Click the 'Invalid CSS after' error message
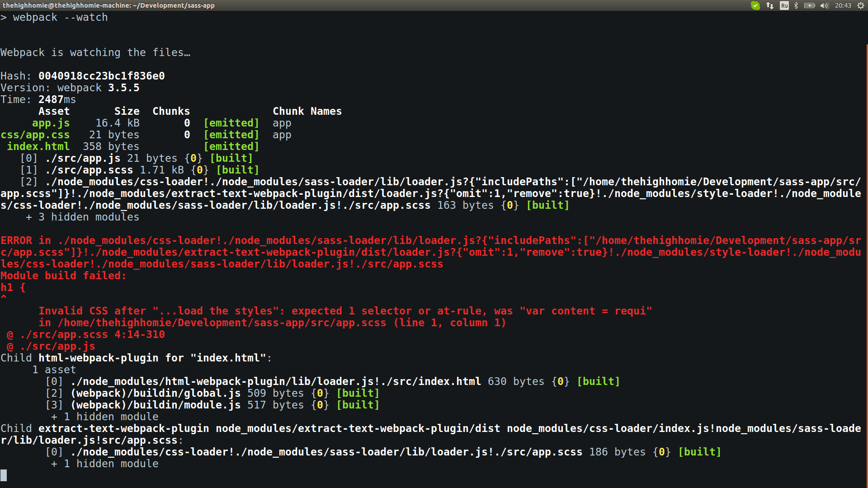Viewport: 868px width, 488px height. 345,311
